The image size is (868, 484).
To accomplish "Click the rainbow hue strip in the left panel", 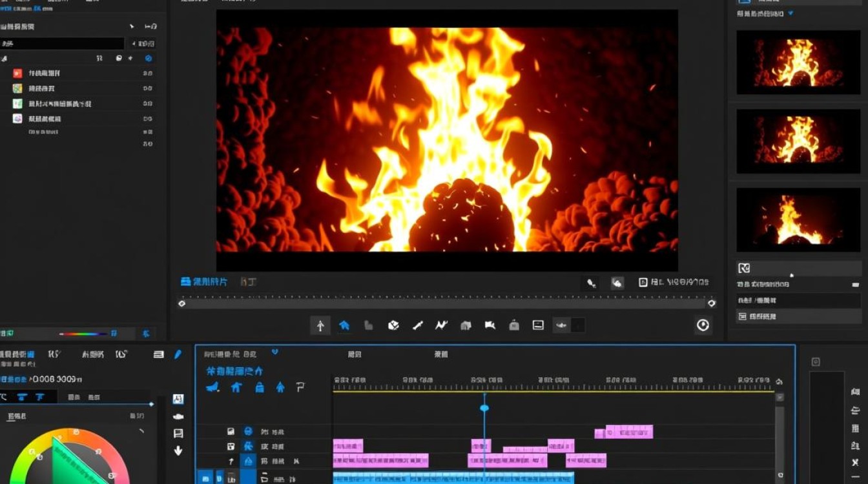I will tap(83, 334).
